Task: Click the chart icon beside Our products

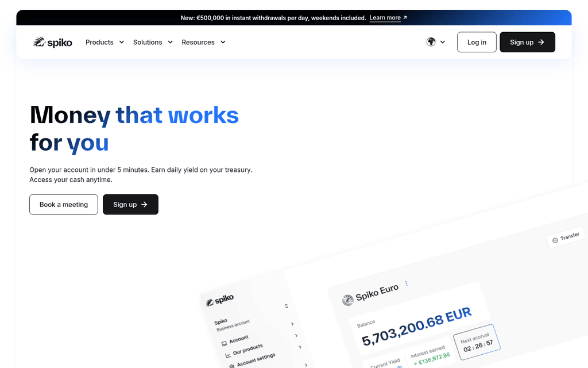Action: pyautogui.click(x=227, y=355)
